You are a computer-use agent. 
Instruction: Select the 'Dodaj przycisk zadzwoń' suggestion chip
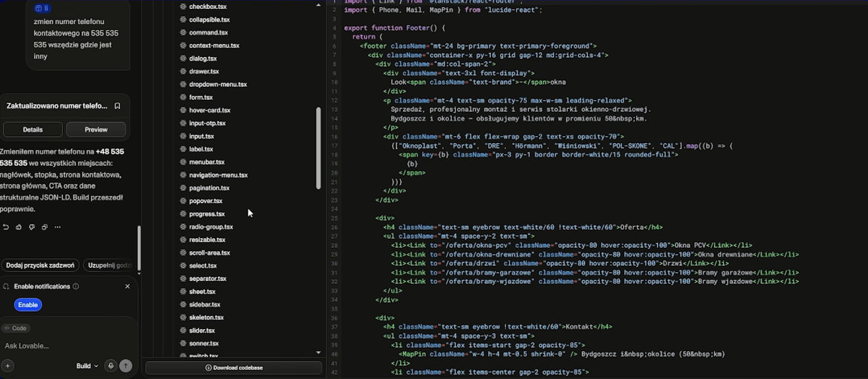pos(41,265)
